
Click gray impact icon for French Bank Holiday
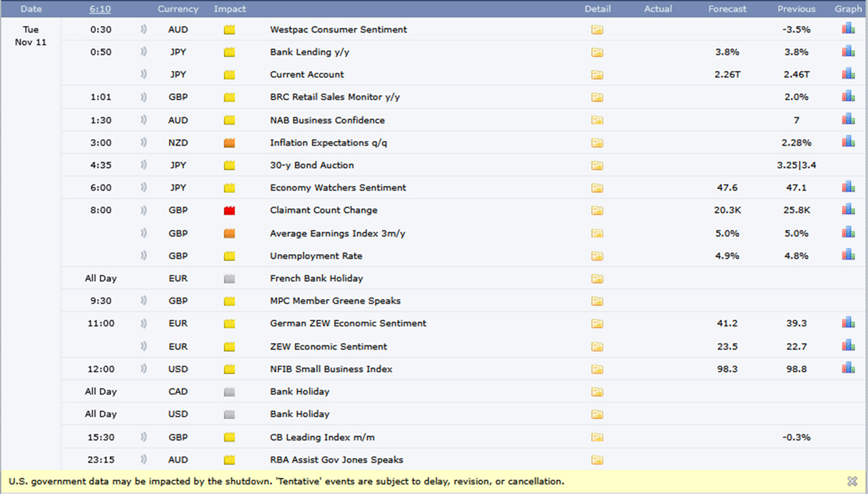(229, 279)
